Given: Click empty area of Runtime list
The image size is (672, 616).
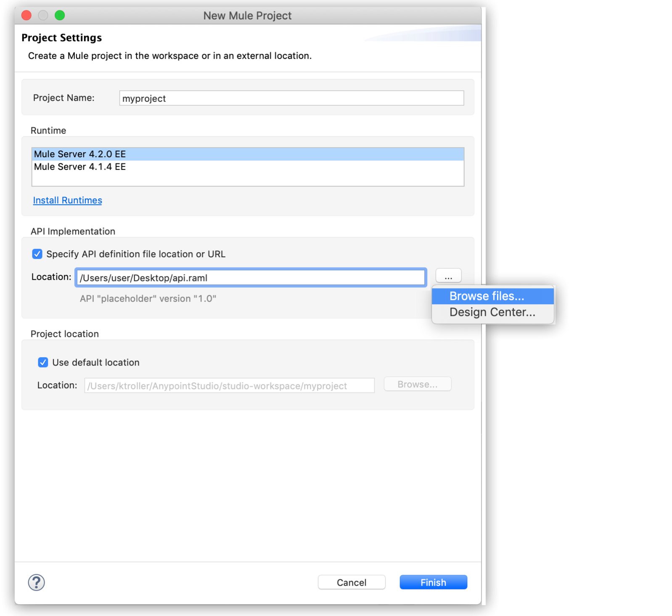Looking at the screenshot, I should click(x=247, y=179).
